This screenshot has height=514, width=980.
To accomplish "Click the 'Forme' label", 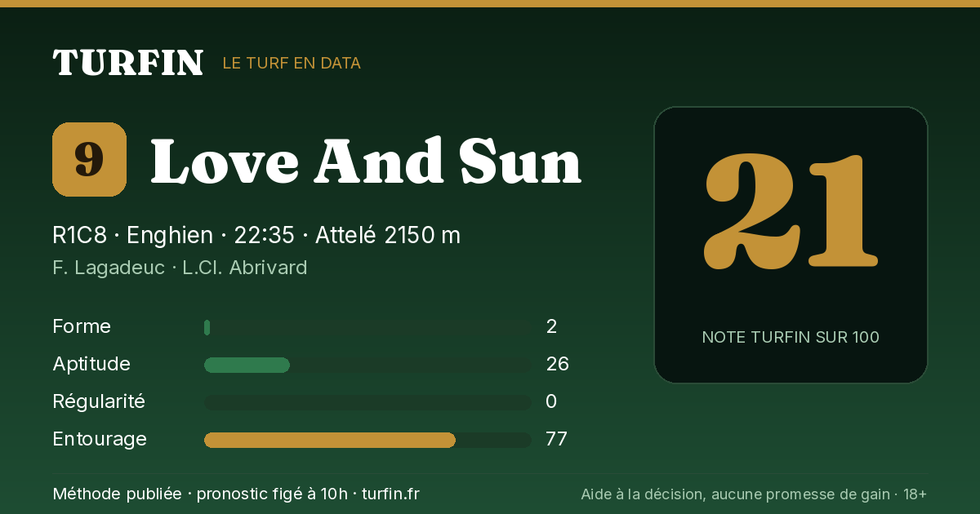I will 82,326.
